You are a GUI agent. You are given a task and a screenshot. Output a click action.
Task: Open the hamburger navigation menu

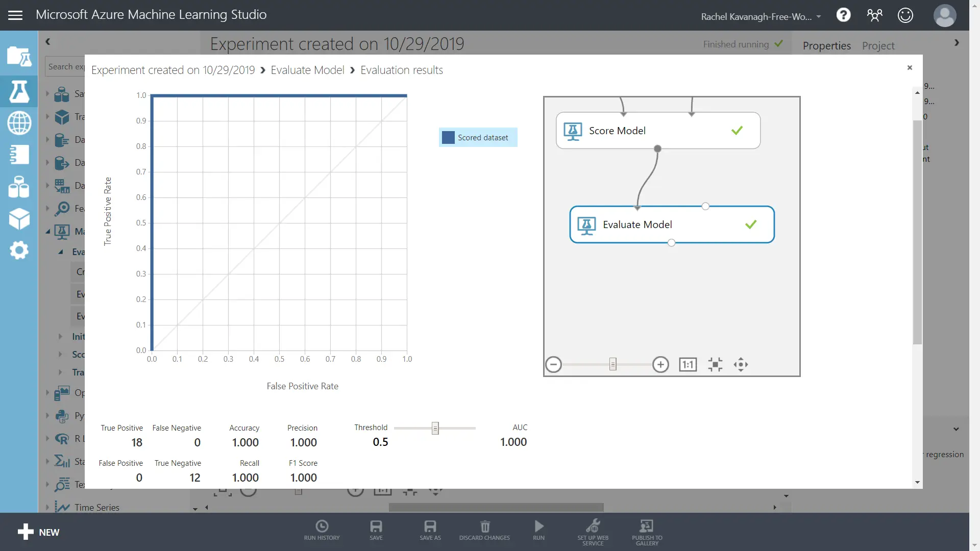point(15,15)
